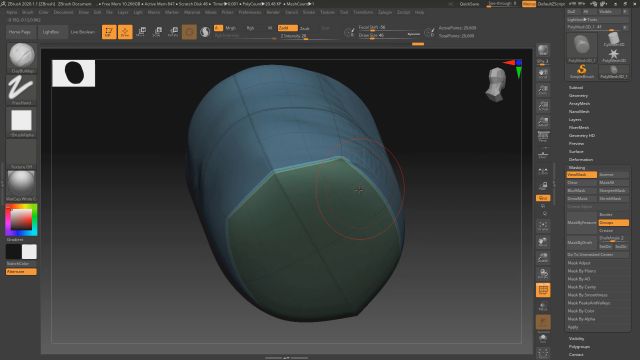Pick a color in the color picker square
The image size is (640, 360).
click(21, 220)
